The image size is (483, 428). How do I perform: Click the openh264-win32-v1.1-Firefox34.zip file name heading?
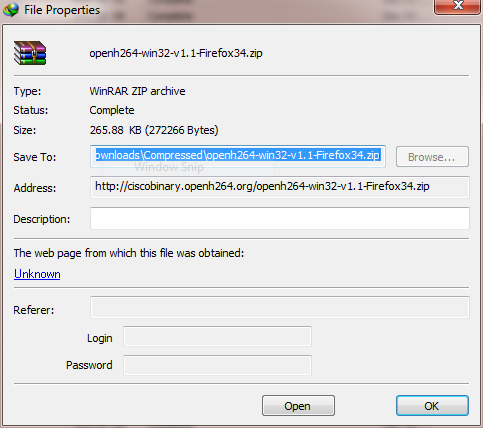pyautogui.click(x=176, y=53)
